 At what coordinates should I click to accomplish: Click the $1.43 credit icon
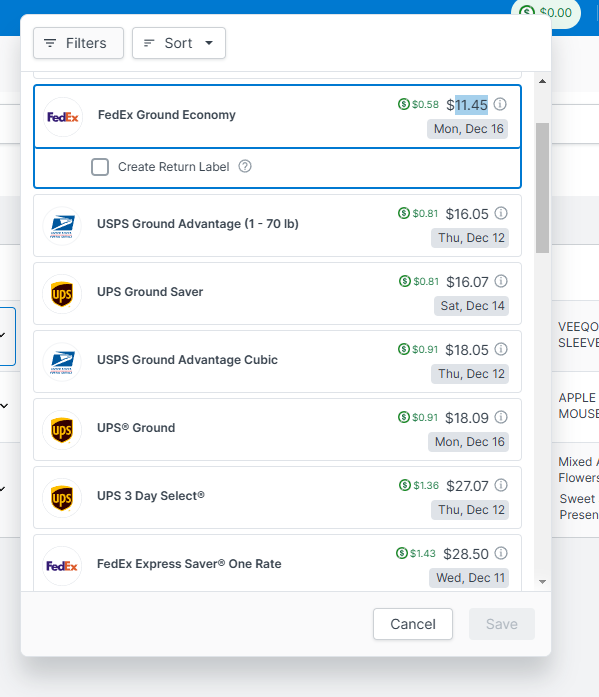coord(402,553)
